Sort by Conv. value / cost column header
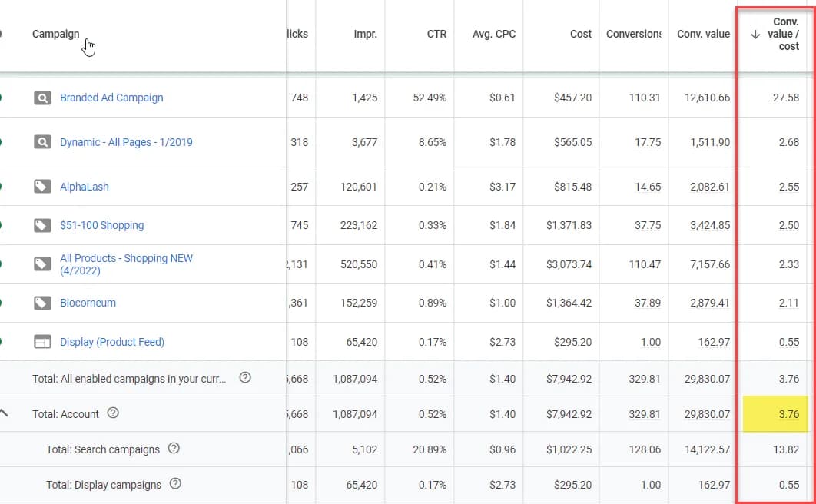Image resolution: width=816 pixels, height=504 pixels. (783, 34)
